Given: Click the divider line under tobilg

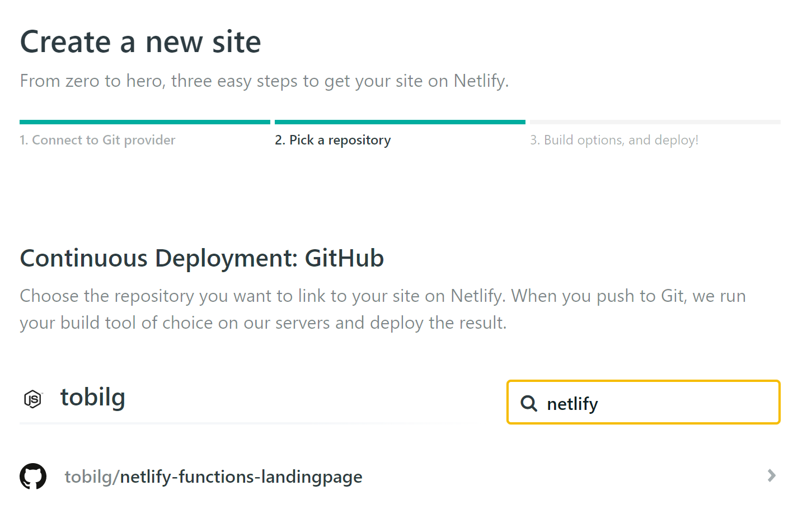Looking at the screenshot, I should pos(241,423).
